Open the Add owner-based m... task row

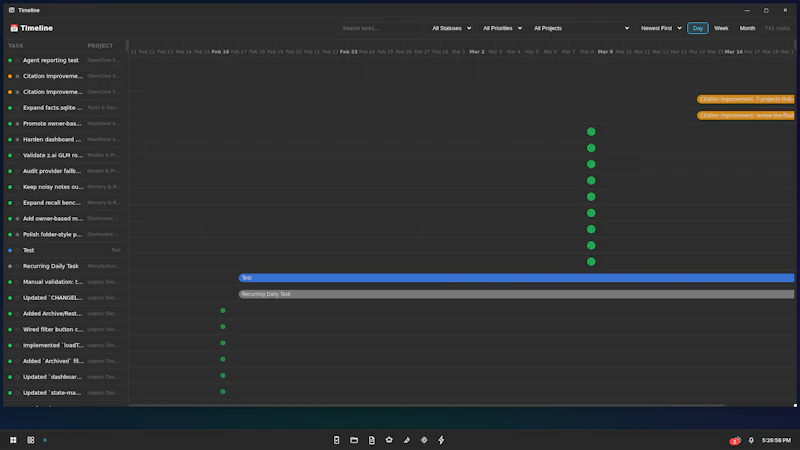coord(65,218)
